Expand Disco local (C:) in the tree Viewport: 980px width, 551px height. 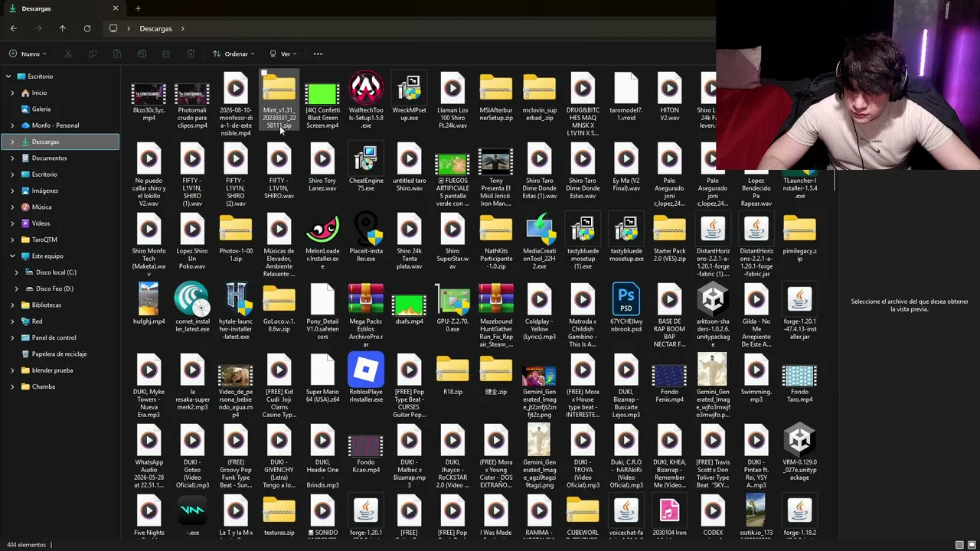[16, 272]
